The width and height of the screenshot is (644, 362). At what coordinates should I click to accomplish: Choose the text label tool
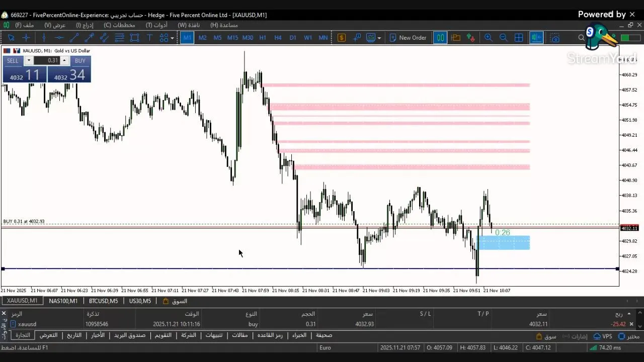point(149,38)
